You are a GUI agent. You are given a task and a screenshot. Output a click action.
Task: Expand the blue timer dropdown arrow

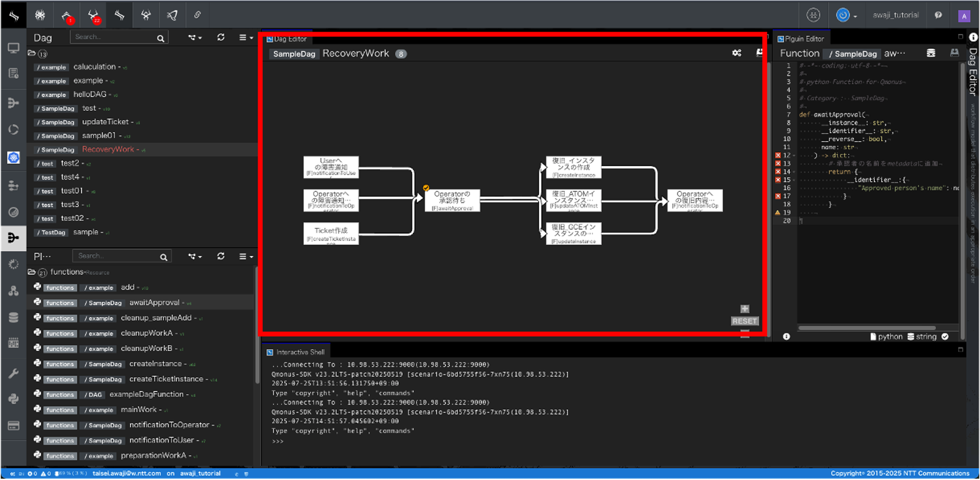click(x=855, y=16)
